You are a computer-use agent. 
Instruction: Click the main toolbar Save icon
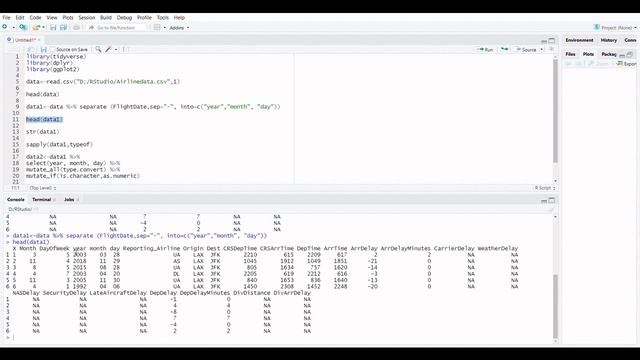coord(53,27)
